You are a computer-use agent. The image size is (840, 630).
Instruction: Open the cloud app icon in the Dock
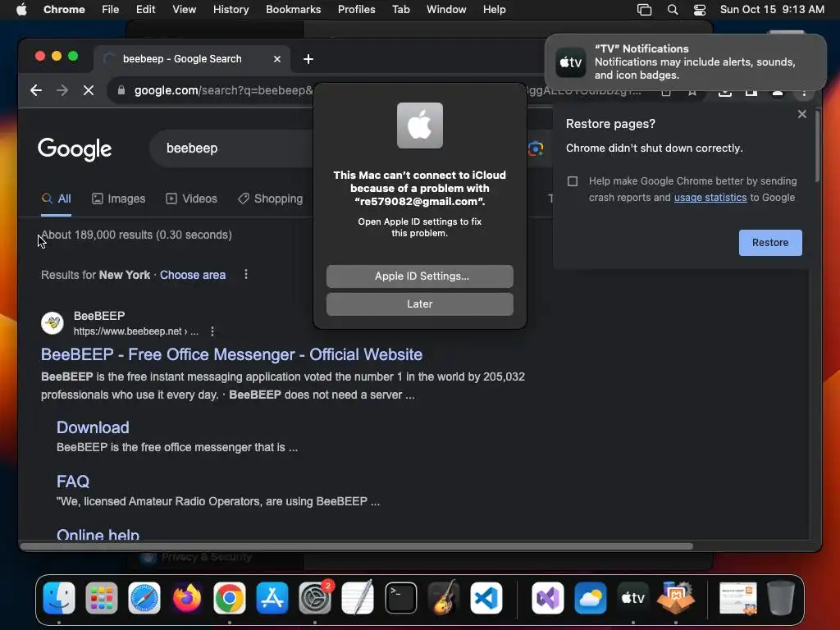tap(591, 598)
